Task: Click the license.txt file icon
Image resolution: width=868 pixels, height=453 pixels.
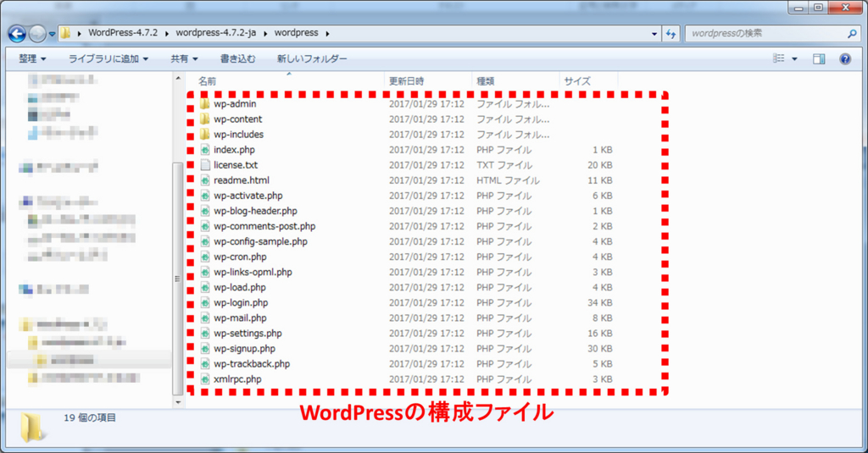Action: click(205, 165)
